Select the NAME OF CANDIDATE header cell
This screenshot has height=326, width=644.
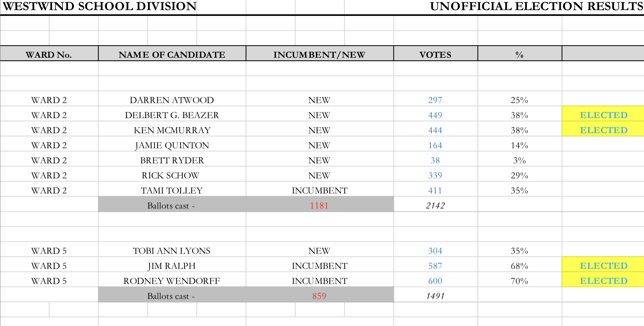click(x=172, y=55)
